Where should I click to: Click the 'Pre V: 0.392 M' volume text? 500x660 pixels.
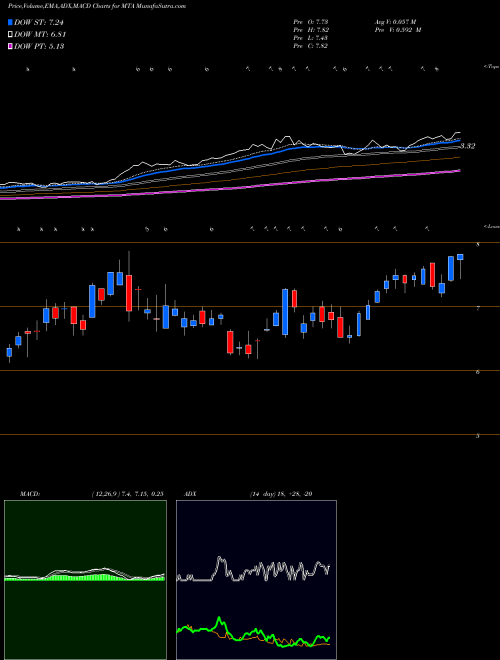coord(398,30)
